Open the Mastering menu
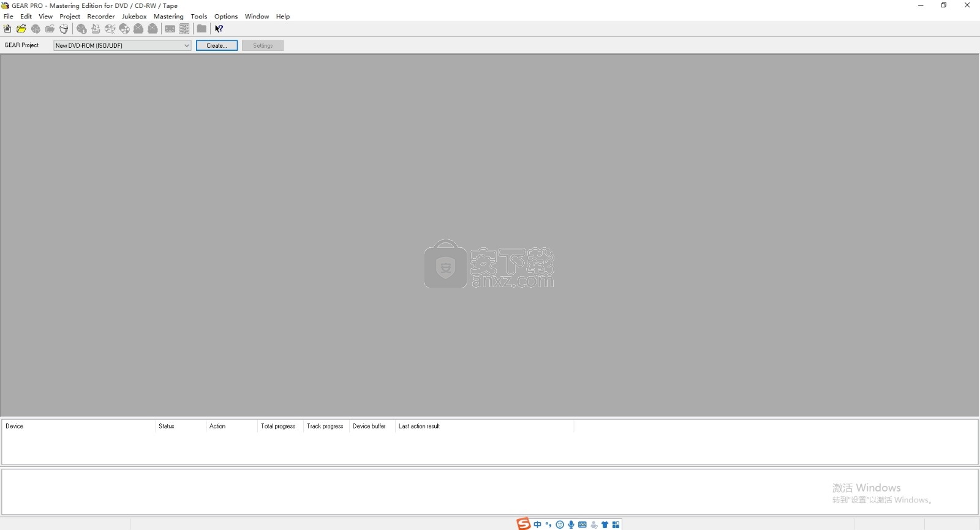This screenshot has width=980, height=530. click(x=168, y=17)
